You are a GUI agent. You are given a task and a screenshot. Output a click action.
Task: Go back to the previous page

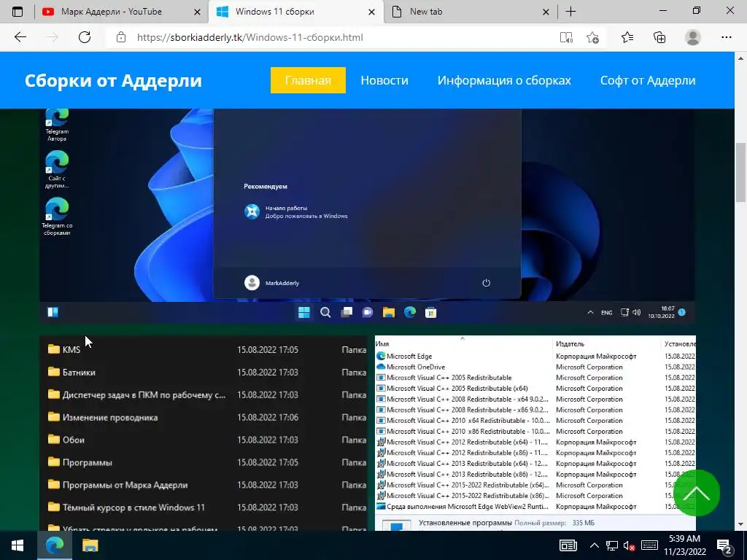click(x=20, y=37)
